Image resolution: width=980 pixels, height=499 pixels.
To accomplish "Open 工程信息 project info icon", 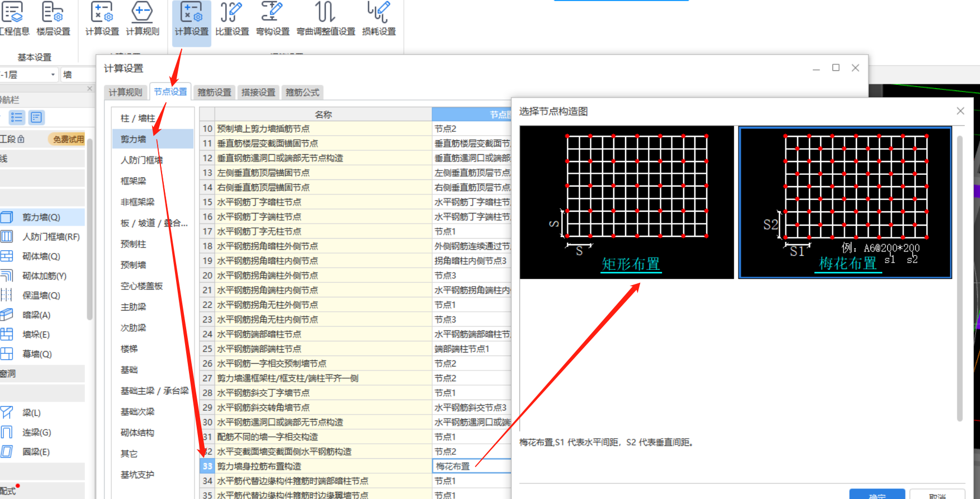I will [x=13, y=19].
